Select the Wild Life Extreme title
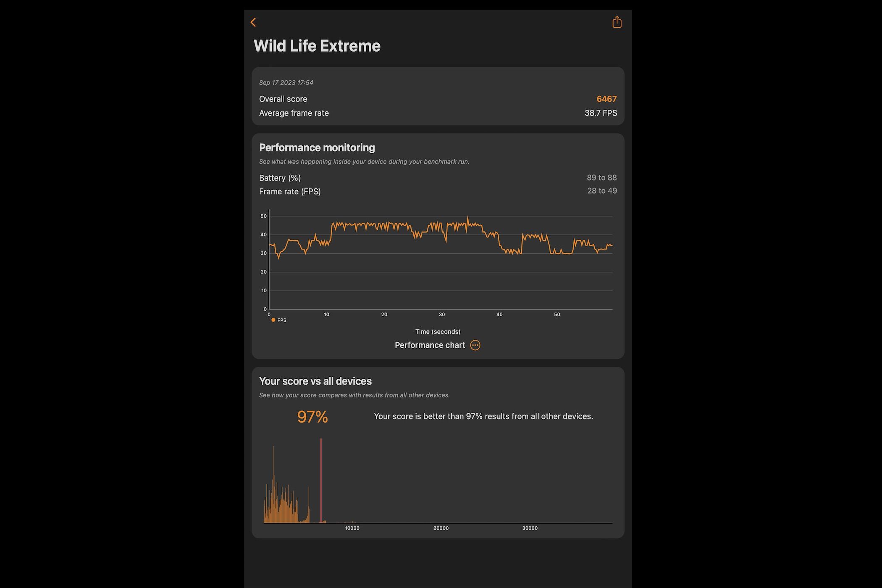 (316, 45)
